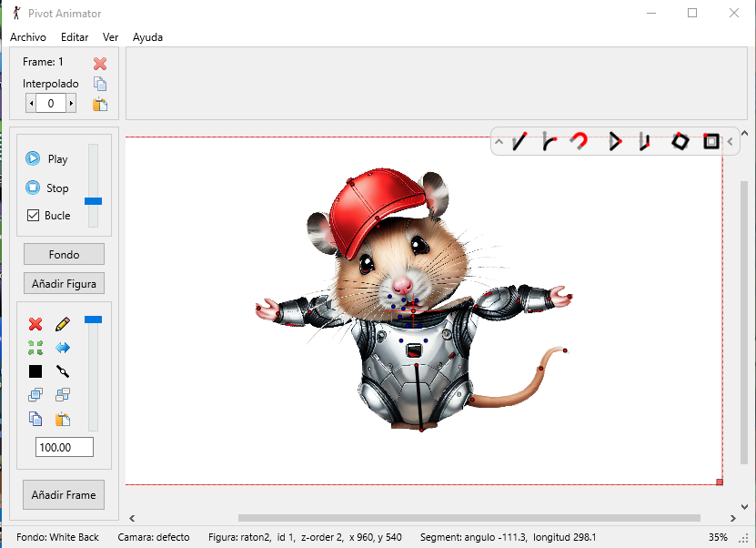Open figure color black swatch
Image resolution: width=756 pixels, height=548 pixels.
(x=35, y=371)
